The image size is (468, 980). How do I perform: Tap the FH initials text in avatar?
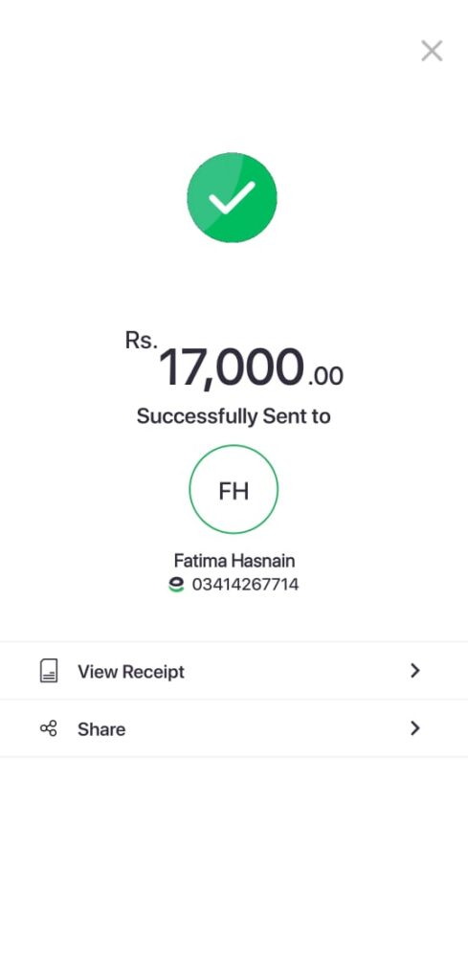pos(234,491)
